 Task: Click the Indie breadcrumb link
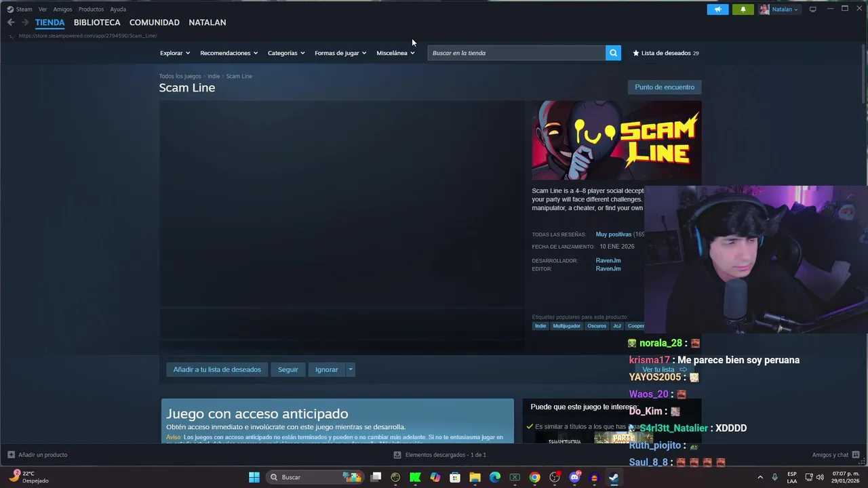(x=214, y=76)
